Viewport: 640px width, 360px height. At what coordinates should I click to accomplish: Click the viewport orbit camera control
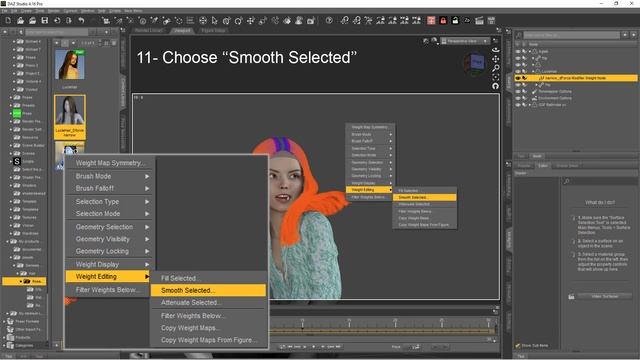click(496, 50)
